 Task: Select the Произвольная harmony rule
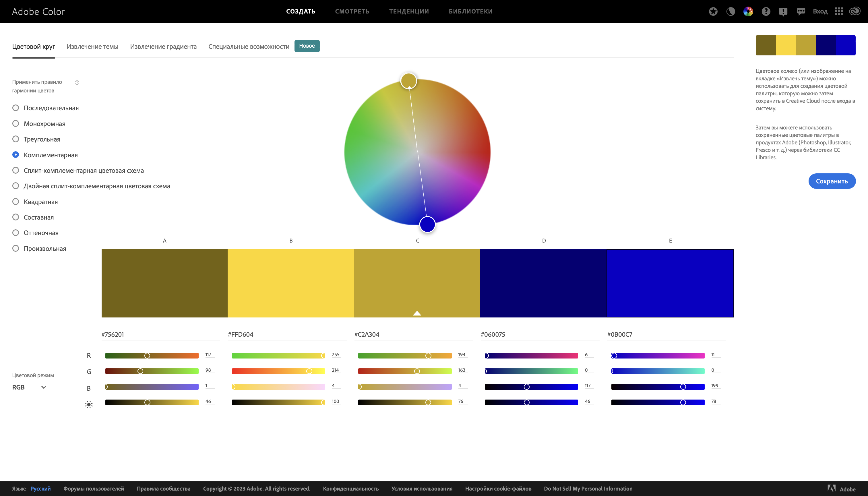39,248
